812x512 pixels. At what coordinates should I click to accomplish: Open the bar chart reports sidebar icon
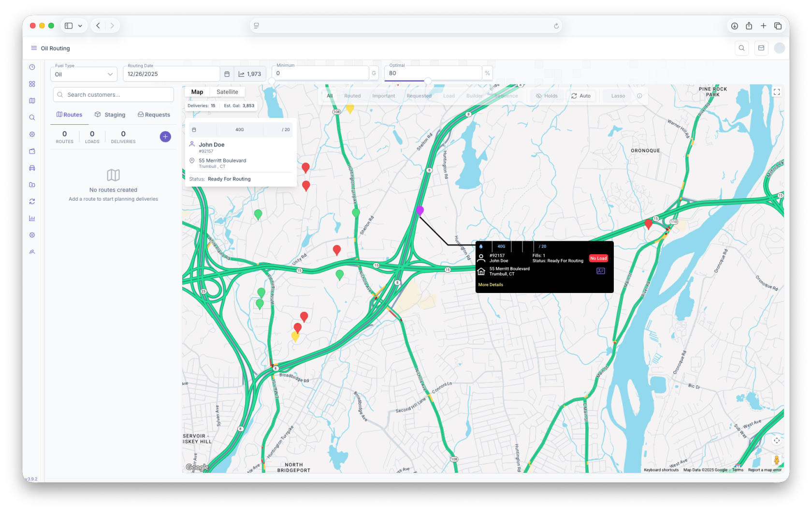coord(32,218)
